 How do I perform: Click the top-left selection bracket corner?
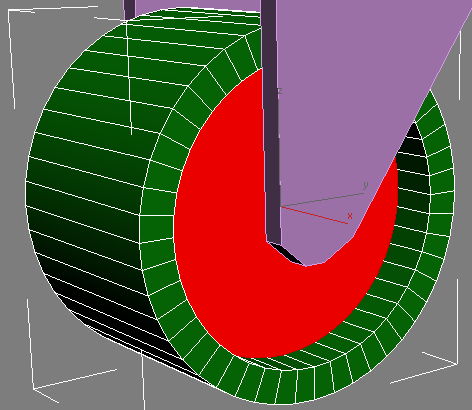(9, 12)
